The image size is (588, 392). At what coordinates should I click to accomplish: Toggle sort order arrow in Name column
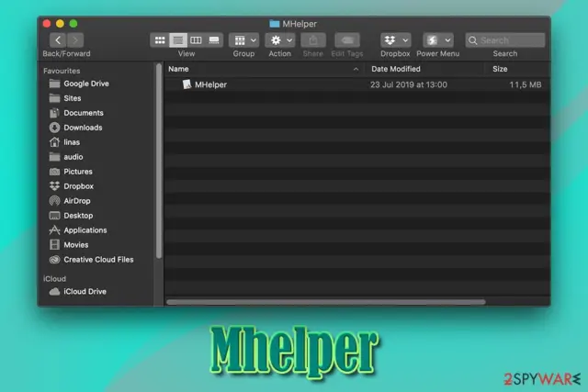point(356,70)
